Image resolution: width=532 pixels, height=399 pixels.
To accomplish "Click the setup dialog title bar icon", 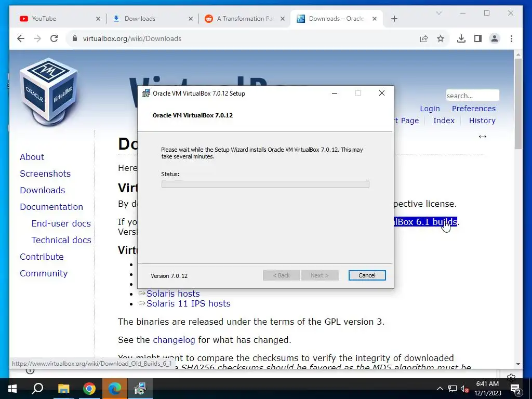I will coord(146,94).
